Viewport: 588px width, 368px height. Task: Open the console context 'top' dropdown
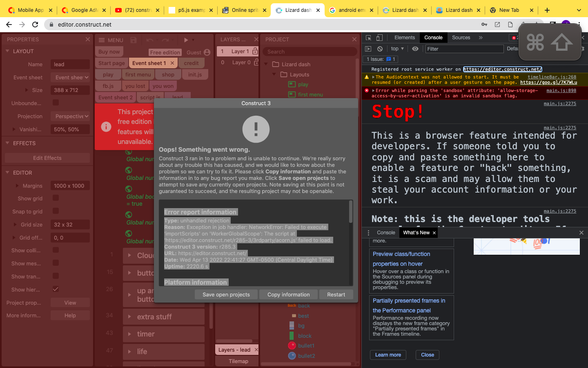(397, 49)
